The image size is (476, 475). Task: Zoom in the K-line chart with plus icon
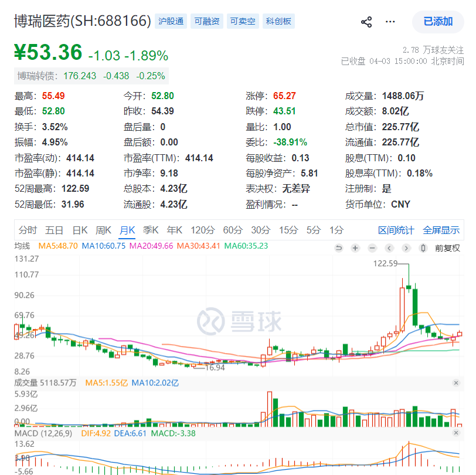(x=355, y=248)
